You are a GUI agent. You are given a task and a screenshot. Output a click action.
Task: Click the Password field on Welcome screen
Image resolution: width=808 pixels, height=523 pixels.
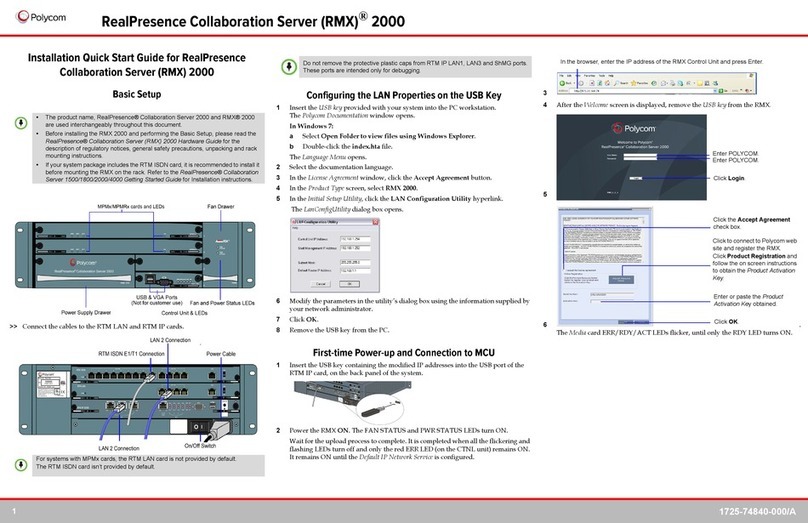641,159
